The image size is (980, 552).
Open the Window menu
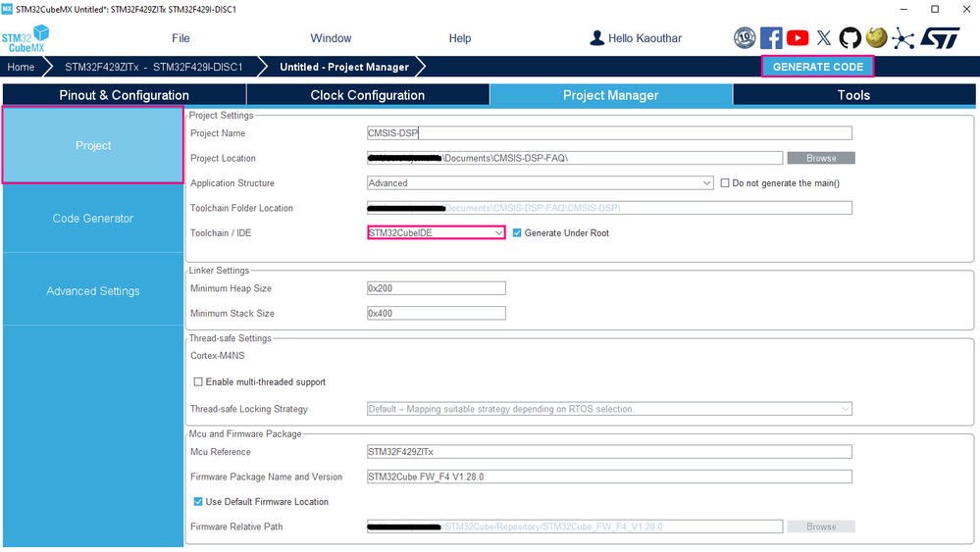click(331, 38)
